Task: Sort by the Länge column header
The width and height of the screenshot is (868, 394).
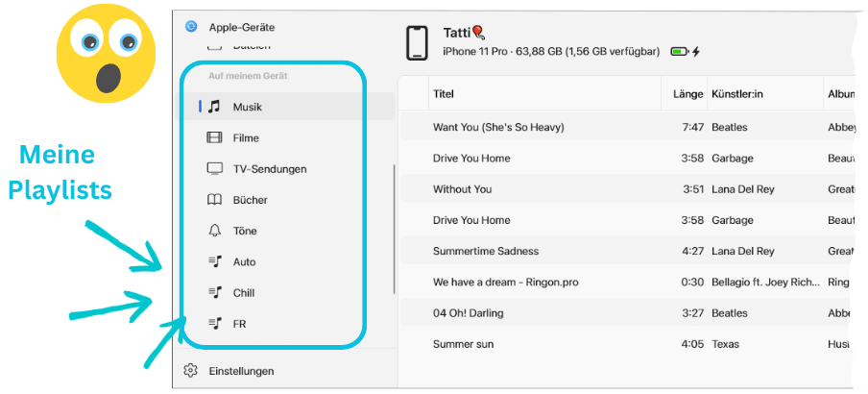Action: tap(688, 94)
